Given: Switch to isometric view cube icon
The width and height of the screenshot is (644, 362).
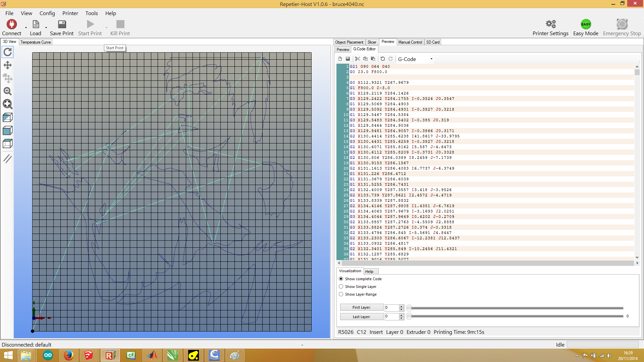Looking at the screenshot, I should [x=7, y=117].
